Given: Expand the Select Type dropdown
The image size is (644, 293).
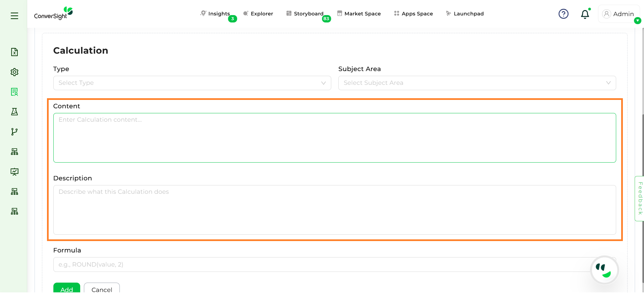Looking at the screenshot, I should pos(192,83).
